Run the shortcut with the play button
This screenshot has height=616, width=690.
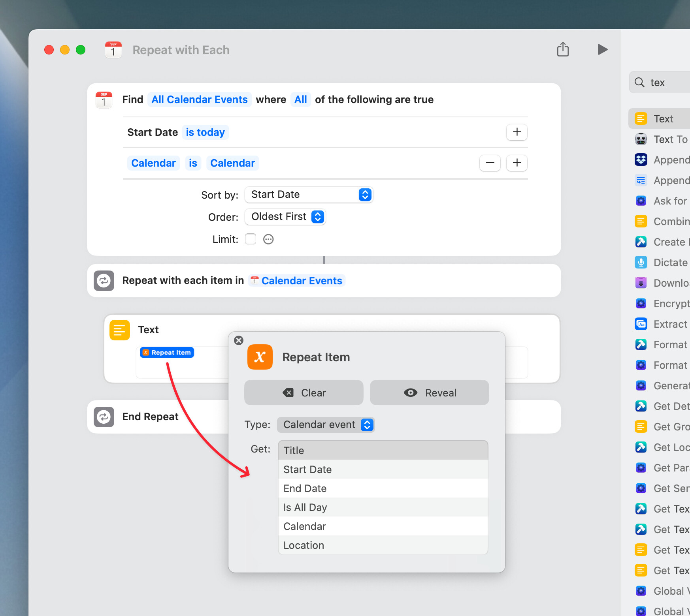[602, 50]
